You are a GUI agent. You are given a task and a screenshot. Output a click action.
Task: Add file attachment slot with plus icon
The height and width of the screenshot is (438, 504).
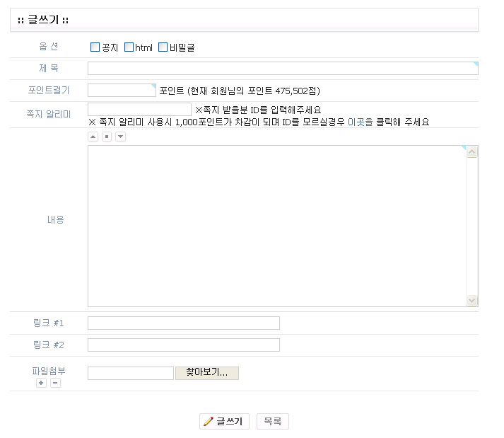41,383
